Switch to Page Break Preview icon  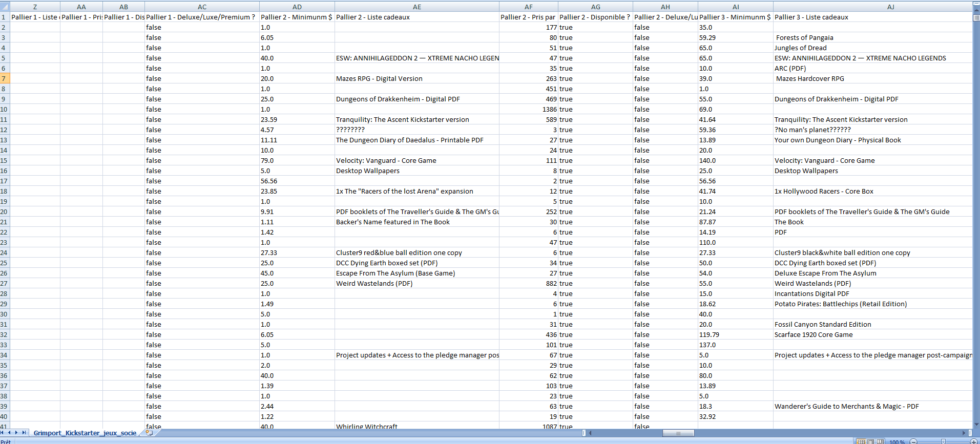point(880,441)
